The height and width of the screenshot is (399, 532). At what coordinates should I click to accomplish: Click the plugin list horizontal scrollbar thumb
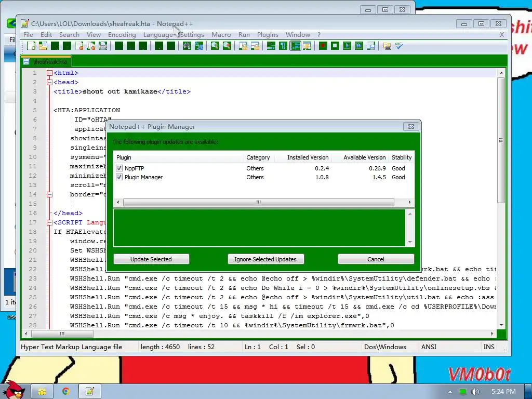pos(259,202)
